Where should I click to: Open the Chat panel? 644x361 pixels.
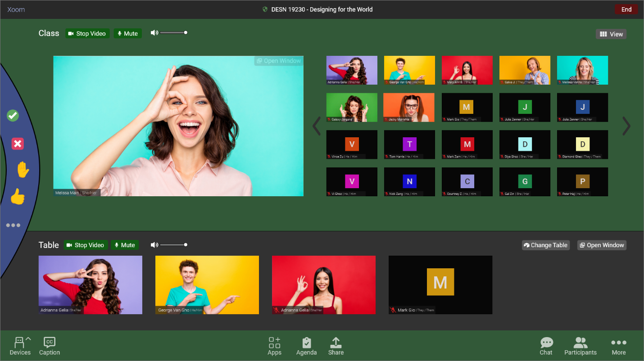[x=546, y=345]
